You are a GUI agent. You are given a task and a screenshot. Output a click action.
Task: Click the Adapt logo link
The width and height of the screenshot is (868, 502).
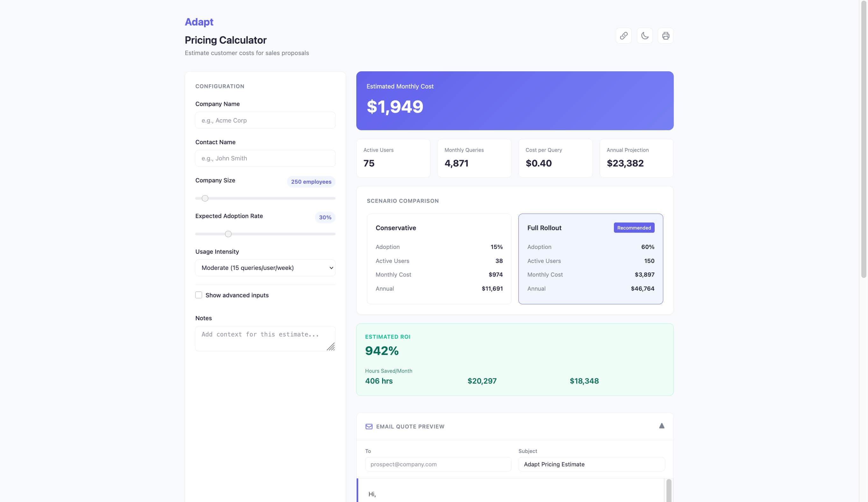click(x=199, y=22)
